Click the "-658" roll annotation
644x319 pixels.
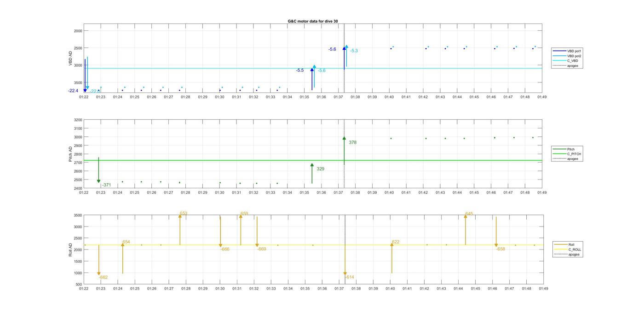point(500,249)
